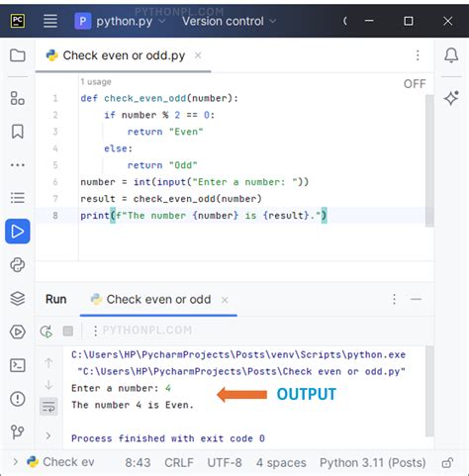Show more tool windows ellipsis

click(18, 164)
